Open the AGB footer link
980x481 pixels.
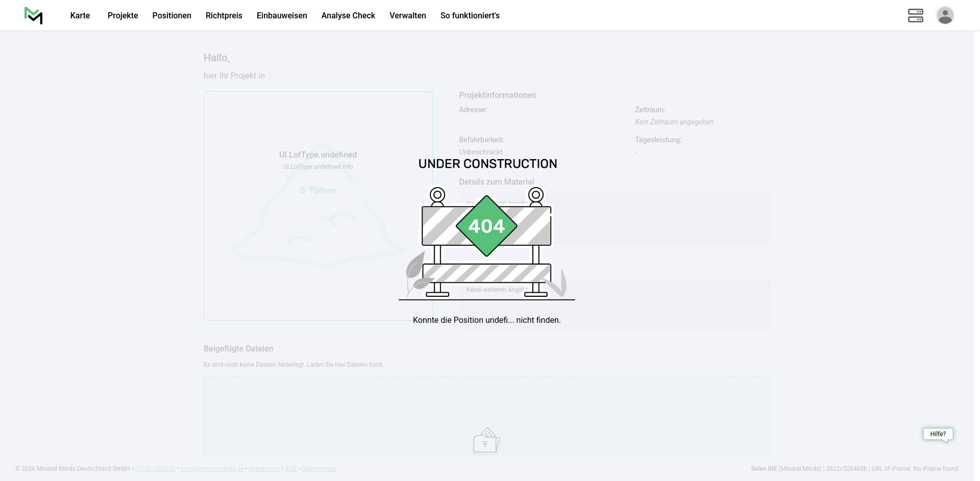[290, 469]
